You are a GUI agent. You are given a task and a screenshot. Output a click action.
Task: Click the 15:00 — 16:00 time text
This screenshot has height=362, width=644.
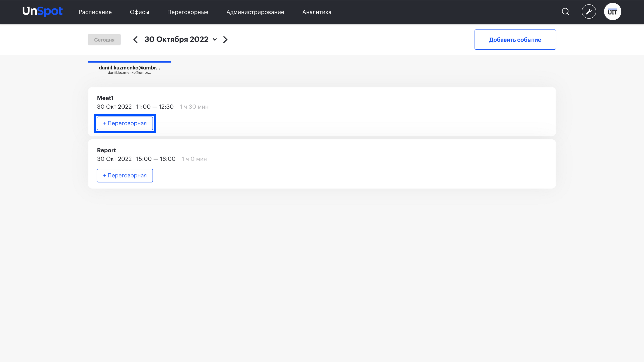click(156, 159)
